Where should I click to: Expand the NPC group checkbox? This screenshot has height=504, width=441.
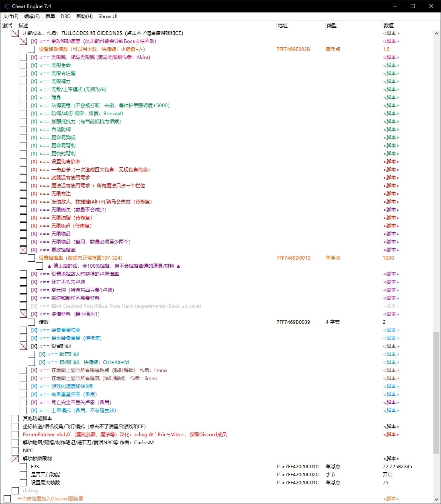[x=15, y=451]
